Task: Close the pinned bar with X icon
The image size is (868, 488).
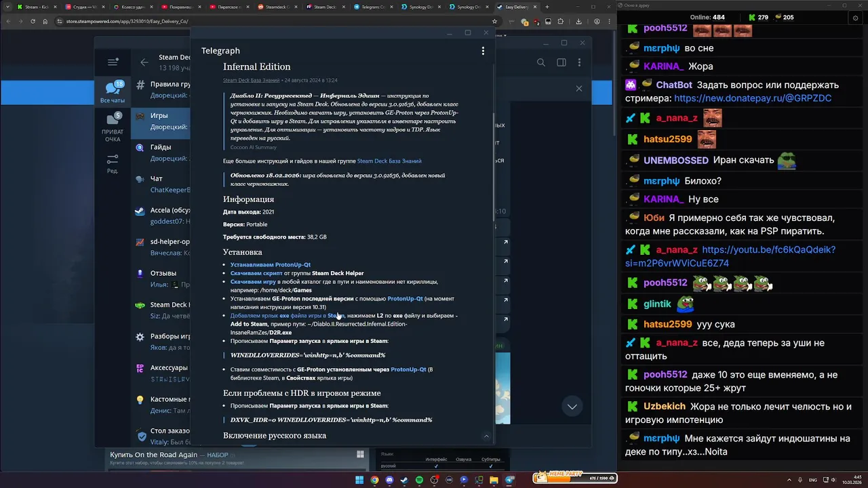Action: (579, 89)
